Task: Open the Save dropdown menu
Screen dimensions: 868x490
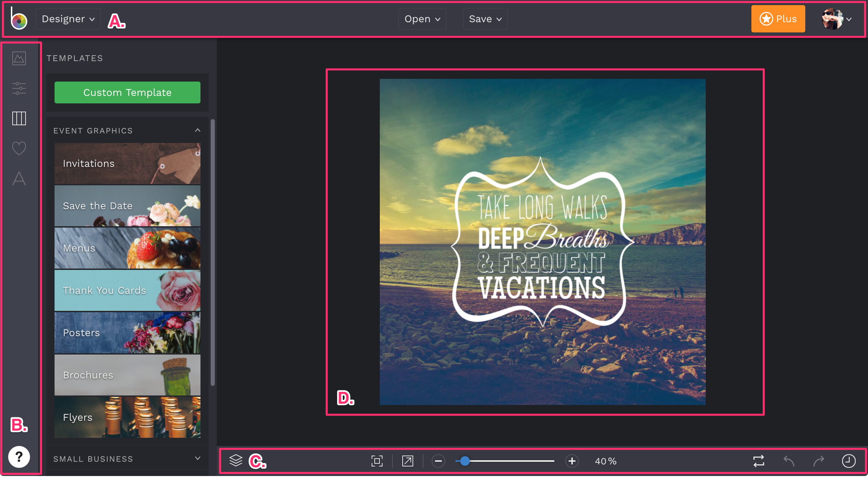Action: coord(485,19)
